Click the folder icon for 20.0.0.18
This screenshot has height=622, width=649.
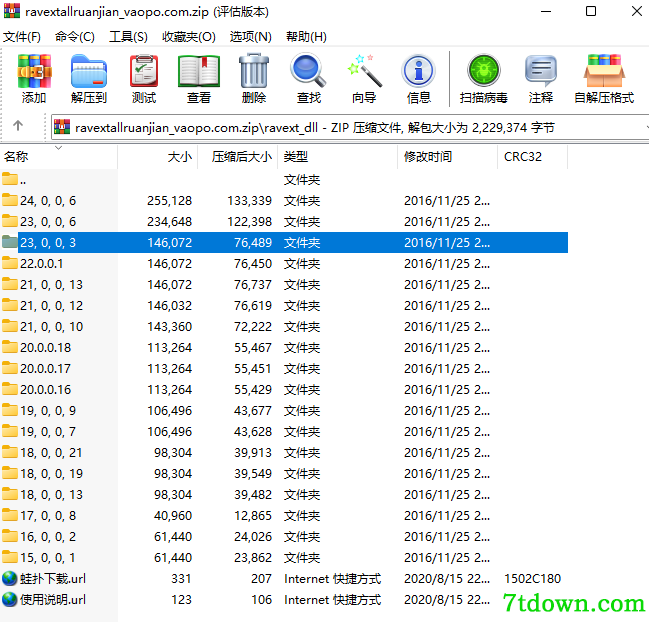click(10, 347)
